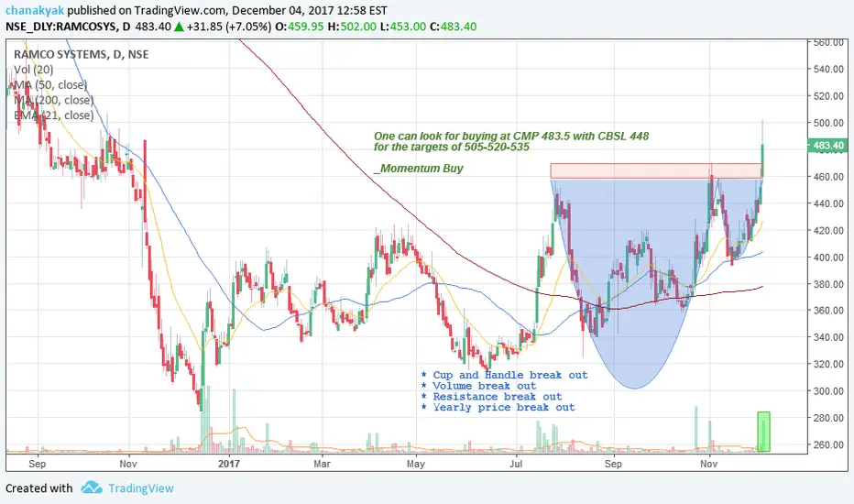Click the May label on time axis
Screen dimensions: 854x504
pyautogui.click(x=416, y=464)
